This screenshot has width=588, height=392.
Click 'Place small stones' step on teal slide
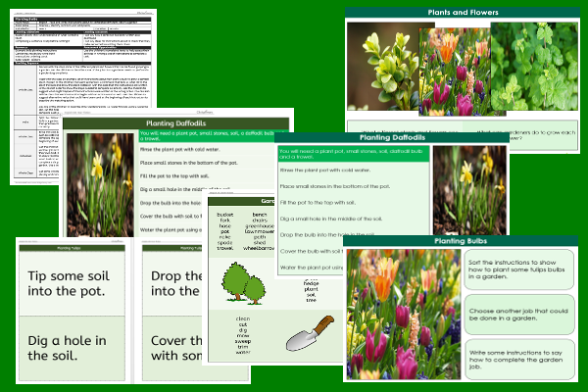335,186
